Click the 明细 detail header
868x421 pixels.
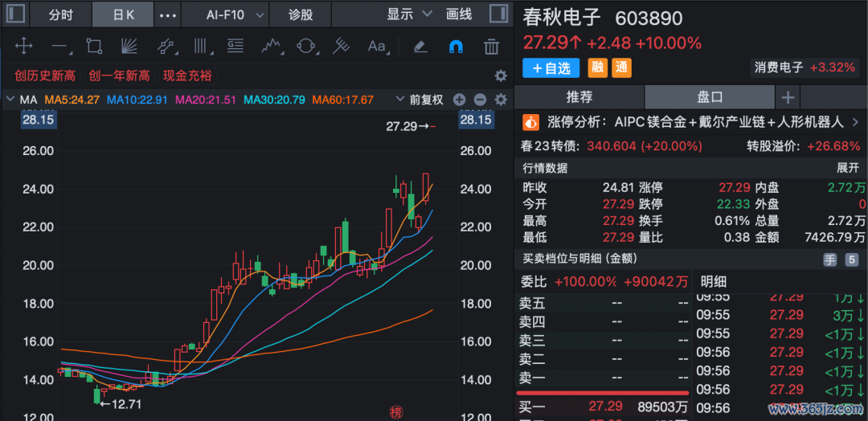(713, 281)
